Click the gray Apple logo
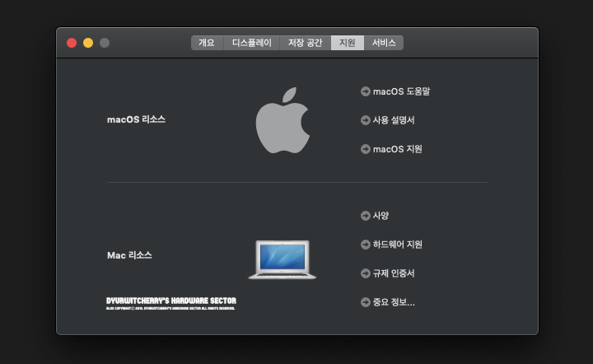 (282, 120)
